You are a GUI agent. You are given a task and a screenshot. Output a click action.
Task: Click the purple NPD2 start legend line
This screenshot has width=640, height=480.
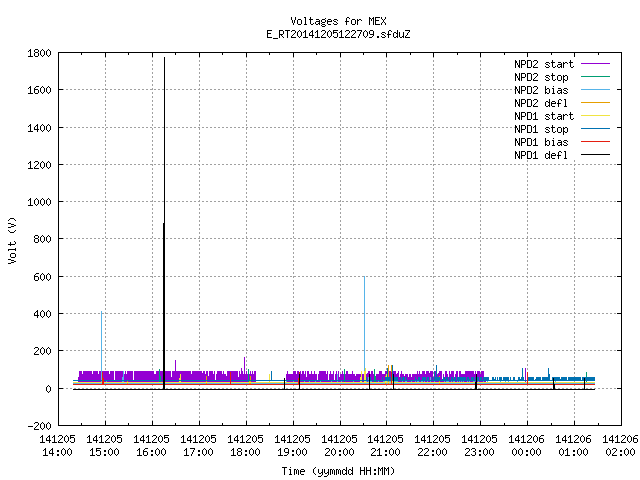[x=595, y=64]
